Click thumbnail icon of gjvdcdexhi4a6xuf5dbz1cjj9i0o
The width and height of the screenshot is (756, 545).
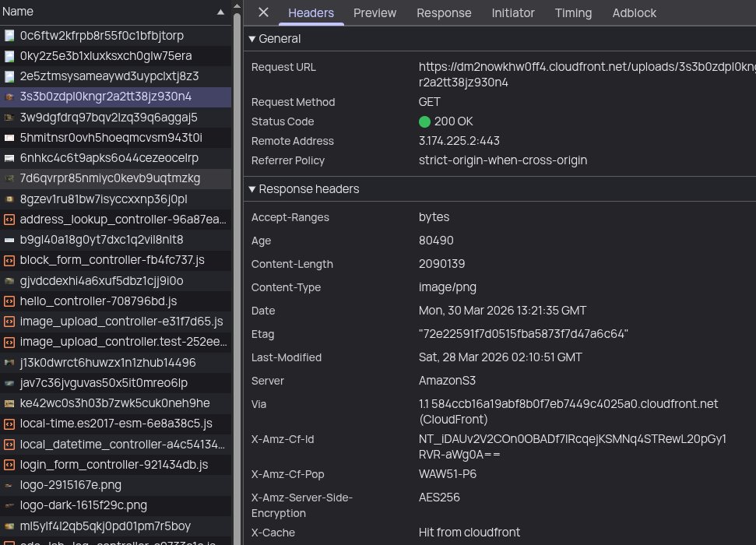9,281
